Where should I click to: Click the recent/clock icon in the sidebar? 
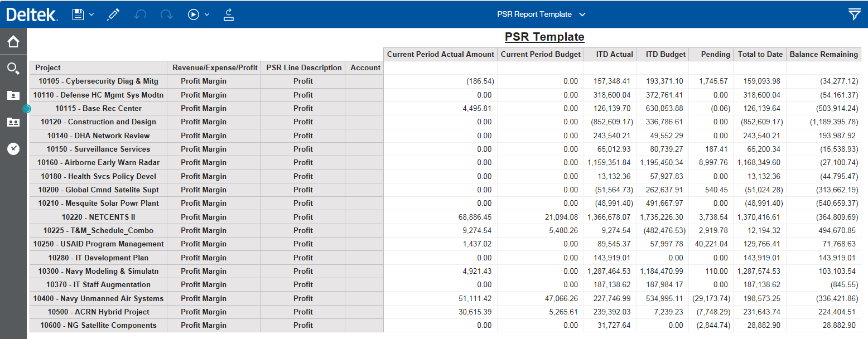[13, 149]
